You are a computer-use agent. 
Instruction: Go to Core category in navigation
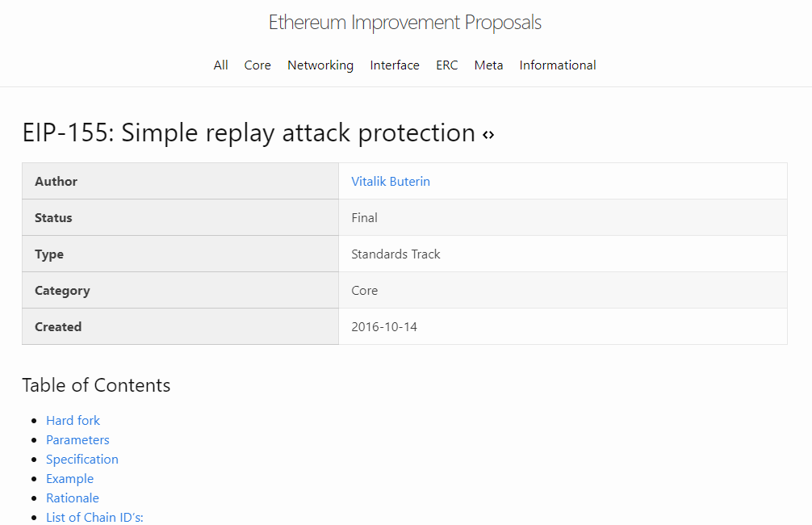[x=257, y=65]
